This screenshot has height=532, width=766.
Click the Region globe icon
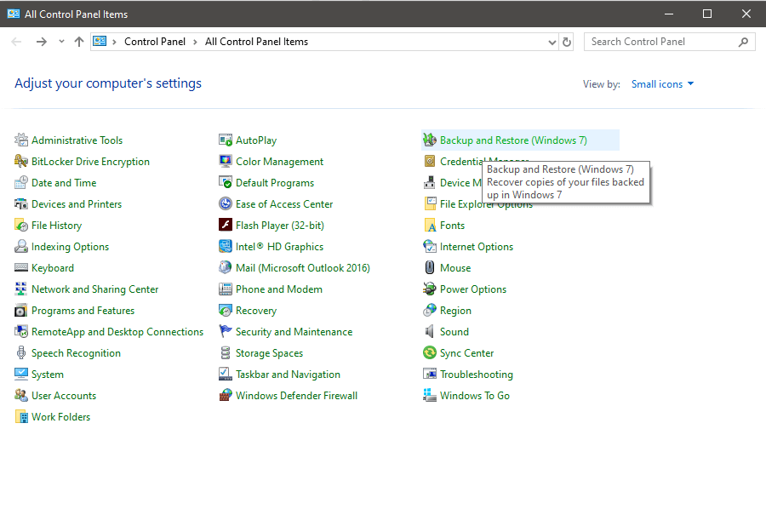coord(429,310)
